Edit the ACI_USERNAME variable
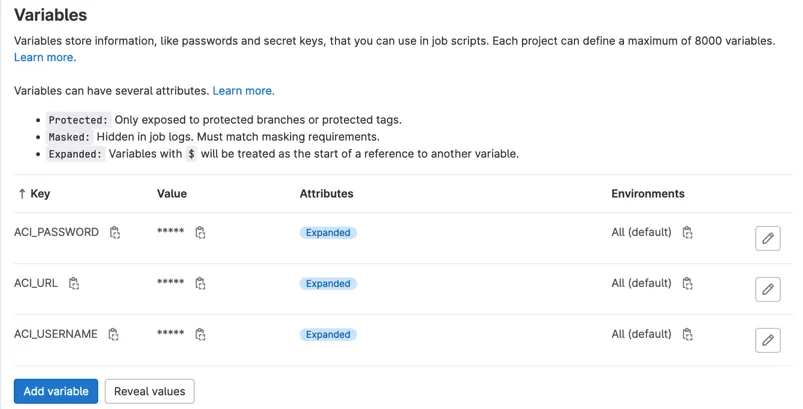 (x=768, y=340)
